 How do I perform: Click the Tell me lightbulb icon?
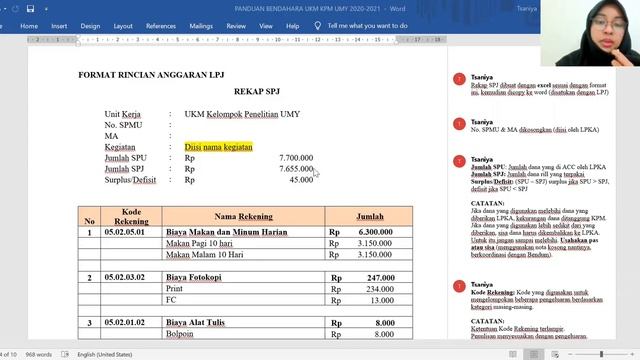pos(318,26)
